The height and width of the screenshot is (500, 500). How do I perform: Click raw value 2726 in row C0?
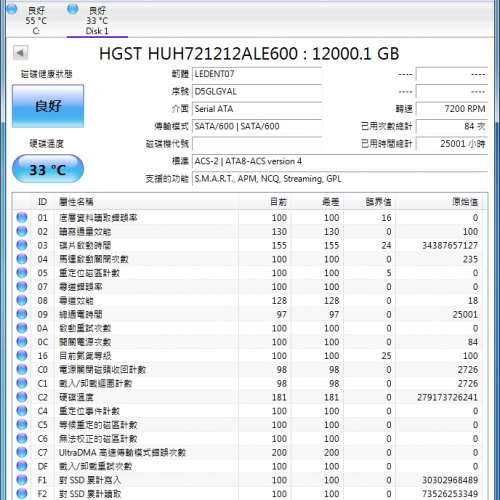[468, 370]
